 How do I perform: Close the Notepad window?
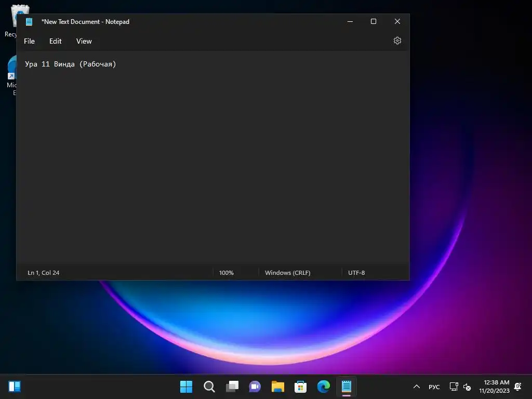tap(397, 21)
